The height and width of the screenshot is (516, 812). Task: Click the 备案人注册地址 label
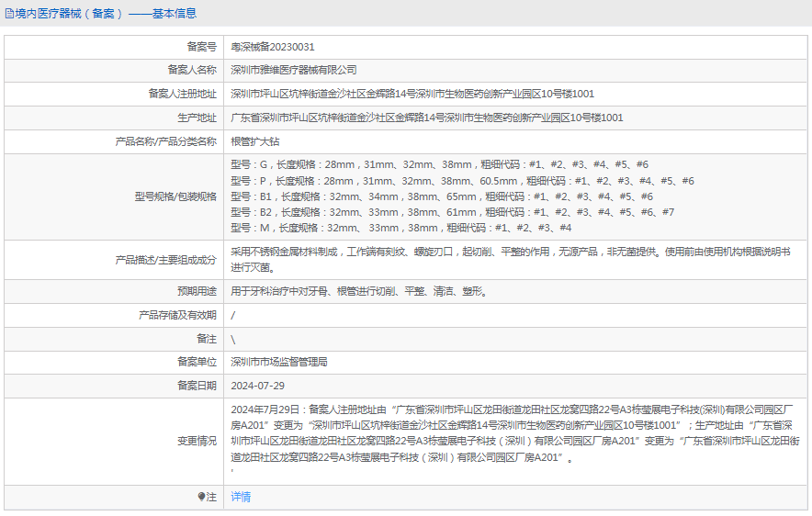coord(182,94)
